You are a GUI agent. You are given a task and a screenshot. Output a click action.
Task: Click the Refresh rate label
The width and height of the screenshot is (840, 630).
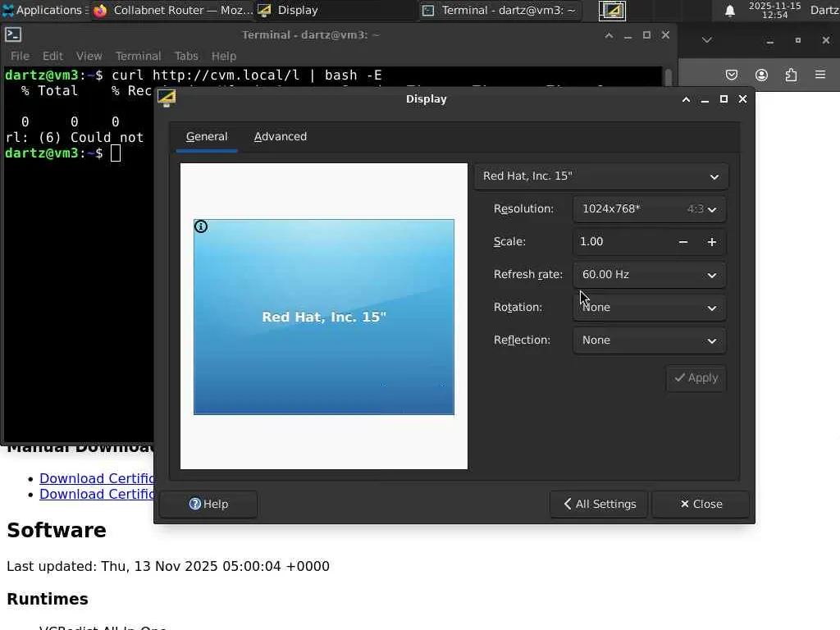(527, 275)
